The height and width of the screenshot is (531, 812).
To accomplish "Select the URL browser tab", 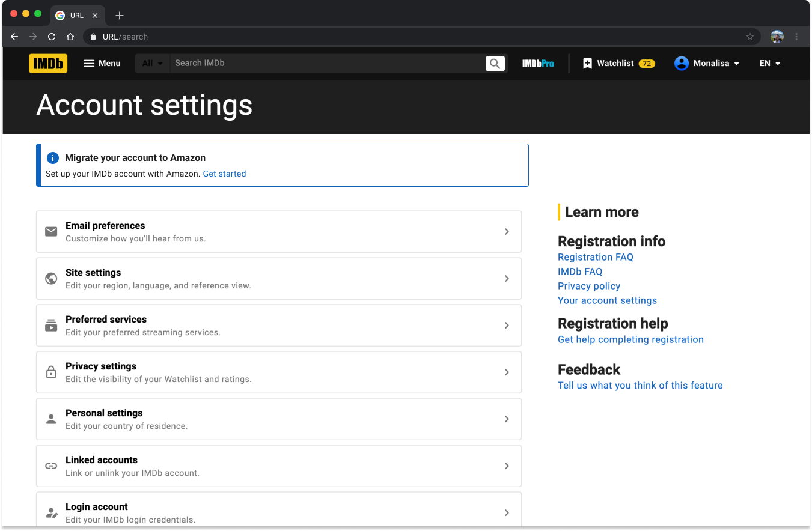I will pos(76,16).
